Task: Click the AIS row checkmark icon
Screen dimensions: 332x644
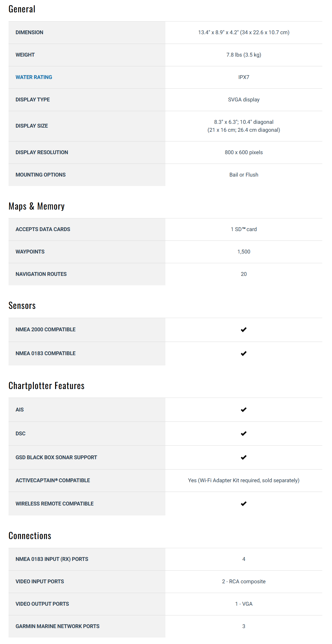Action: 243,410
